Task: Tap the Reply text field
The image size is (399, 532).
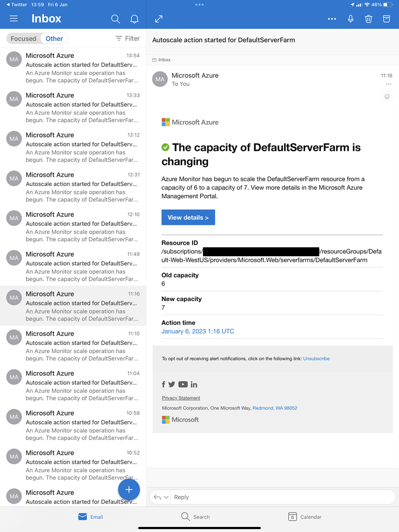Action: 283,497
